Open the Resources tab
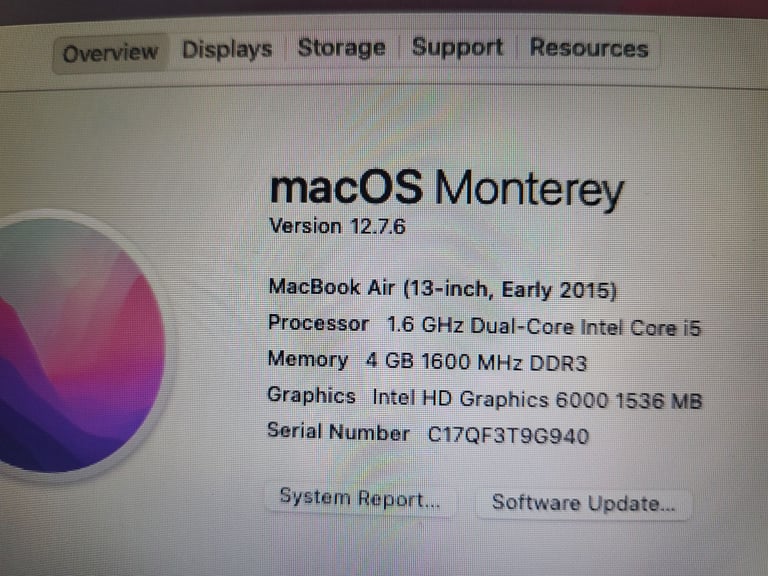This screenshot has width=768, height=576. click(589, 48)
